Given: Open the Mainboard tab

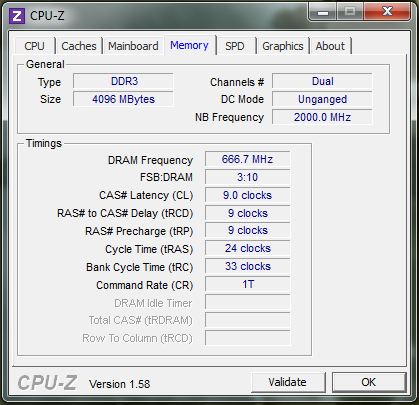Looking at the screenshot, I should [133, 46].
